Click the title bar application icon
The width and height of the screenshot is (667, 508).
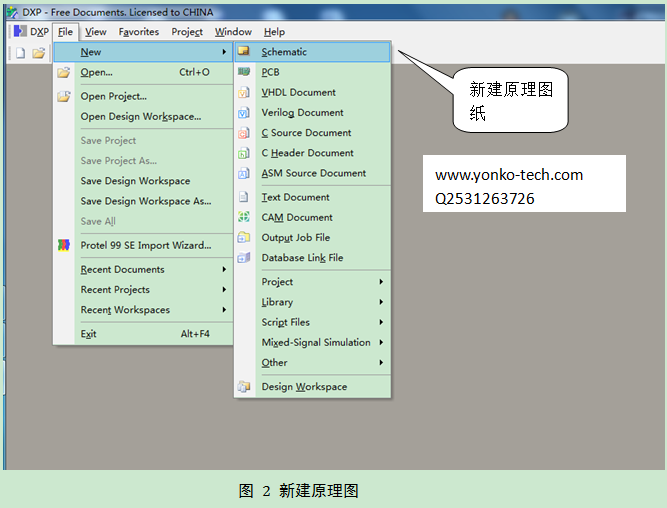12,12
